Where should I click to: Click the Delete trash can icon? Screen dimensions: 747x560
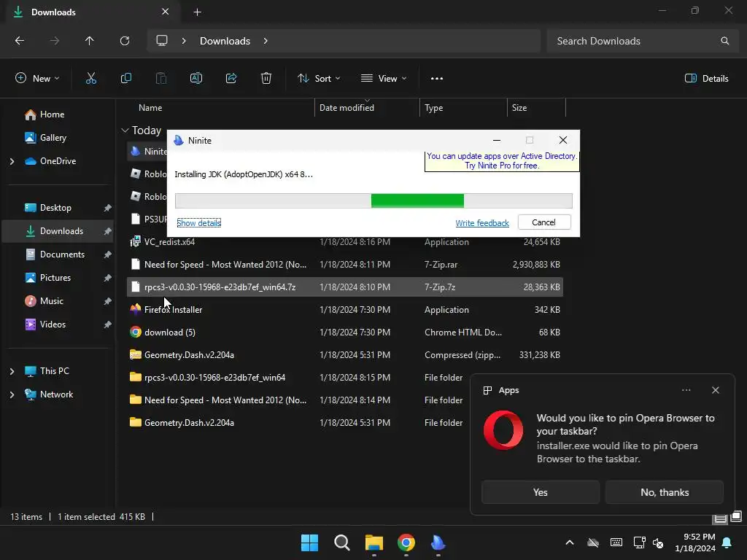(266, 79)
